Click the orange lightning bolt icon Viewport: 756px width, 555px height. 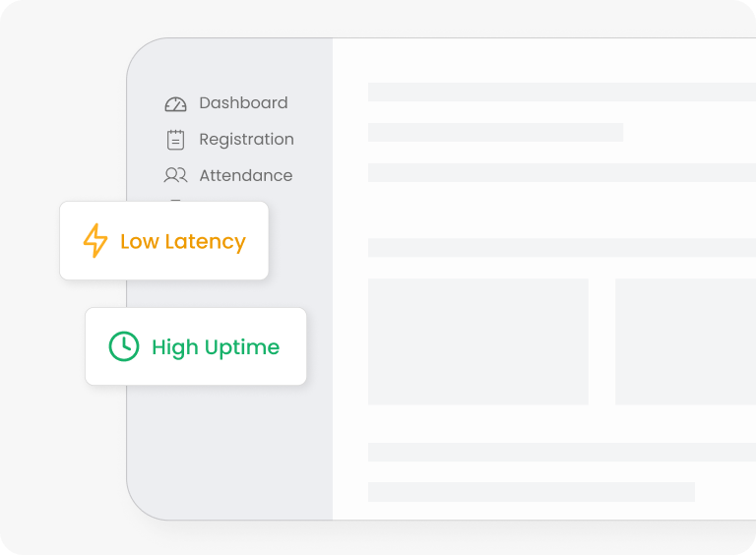coord(95,241)
